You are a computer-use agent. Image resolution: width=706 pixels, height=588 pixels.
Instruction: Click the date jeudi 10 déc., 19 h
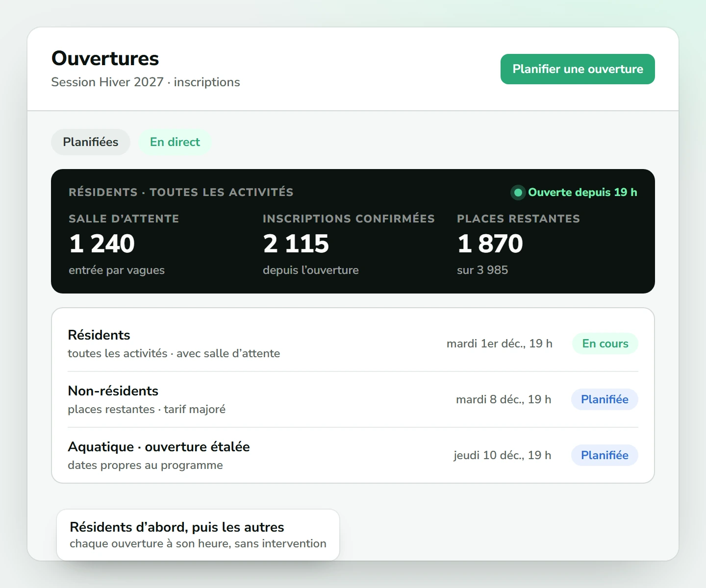(x=503, y=455)
